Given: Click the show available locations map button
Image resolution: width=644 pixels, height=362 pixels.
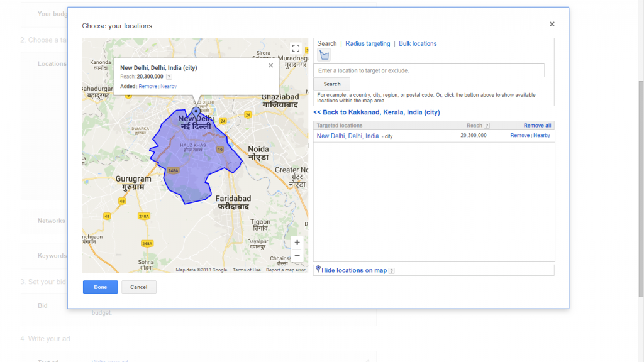Looking at the screenshot, I should (324, 55).
